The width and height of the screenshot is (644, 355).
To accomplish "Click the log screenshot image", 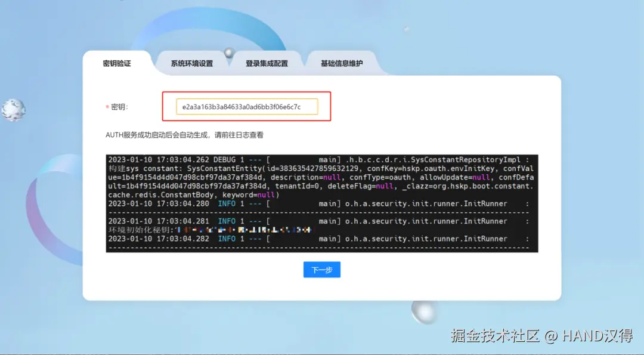I will (321, 203).
